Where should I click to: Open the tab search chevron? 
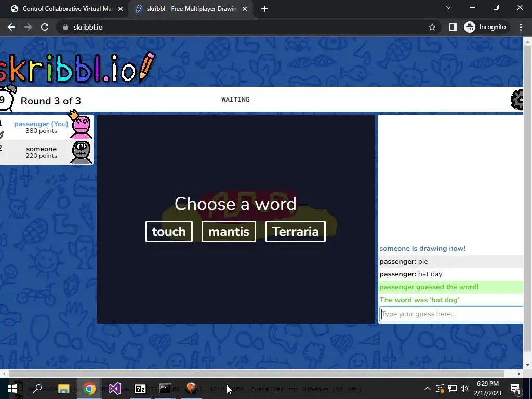tap(448, 7)
